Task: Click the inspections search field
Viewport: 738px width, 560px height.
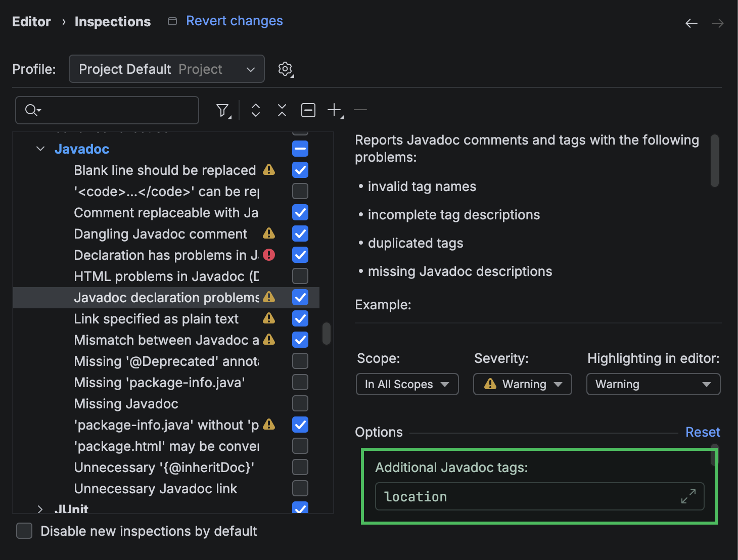Action: click(x=107, y=110)
